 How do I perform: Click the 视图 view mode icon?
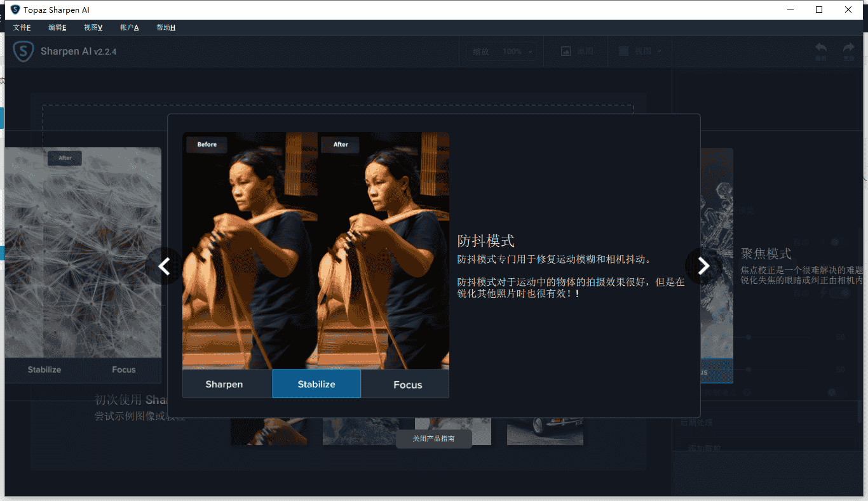623,51
